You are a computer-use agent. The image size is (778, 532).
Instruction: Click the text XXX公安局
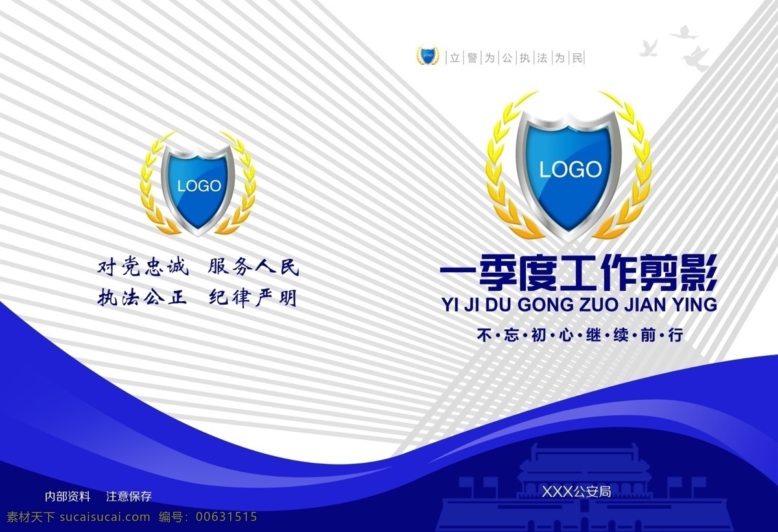click(577, 491)
